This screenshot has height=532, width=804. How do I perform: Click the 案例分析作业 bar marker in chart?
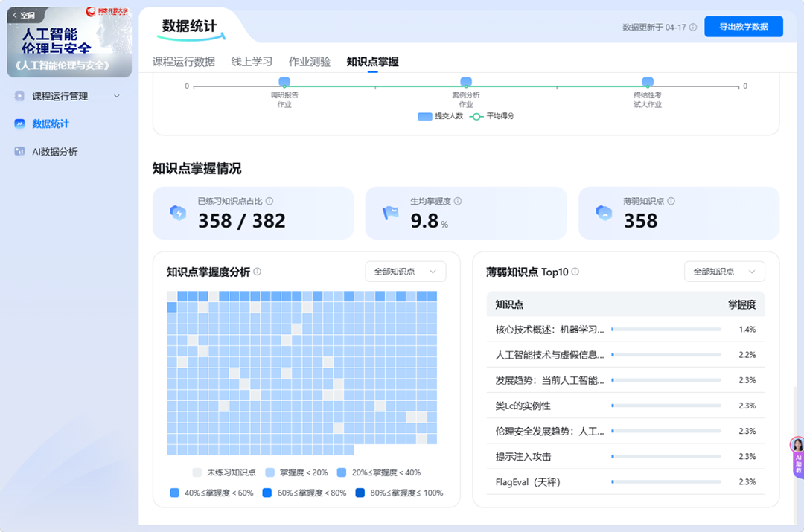(465, 82)
